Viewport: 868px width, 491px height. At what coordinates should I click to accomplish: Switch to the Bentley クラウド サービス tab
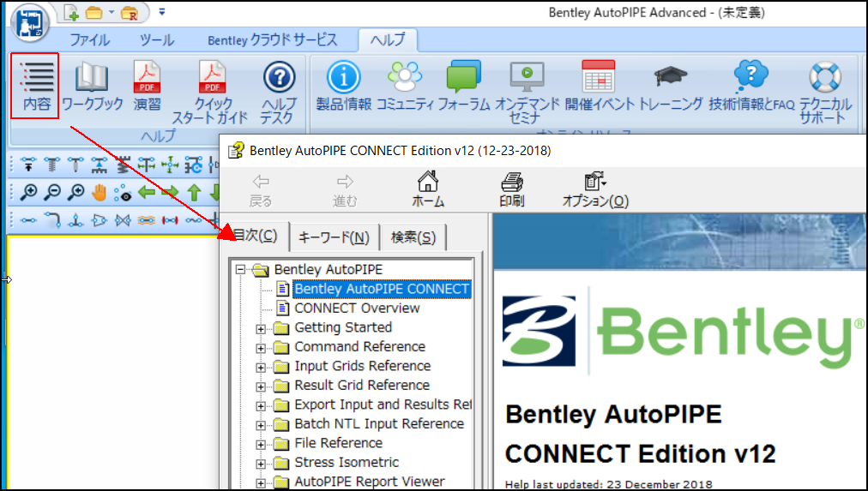273,39
